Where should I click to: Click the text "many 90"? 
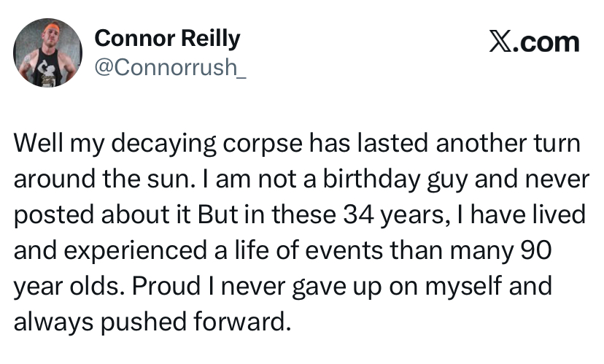(507, 250)
